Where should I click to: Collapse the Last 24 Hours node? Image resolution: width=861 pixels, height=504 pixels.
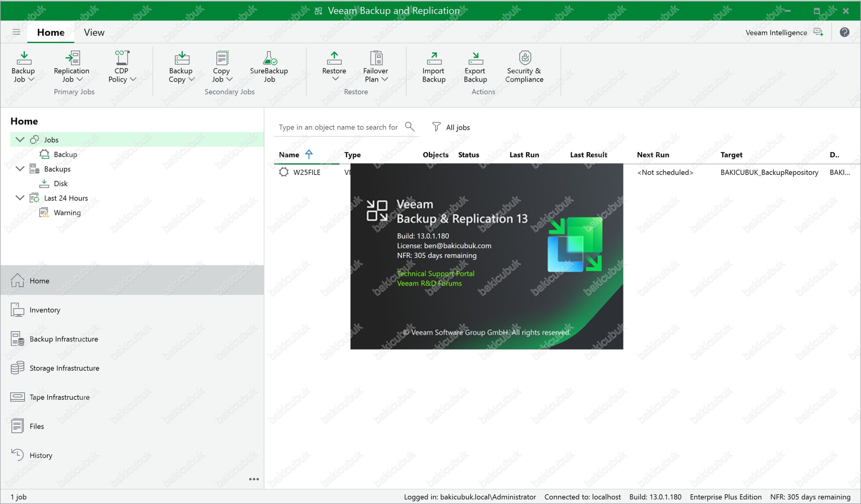pyautogui.click(x=20, y=198)
